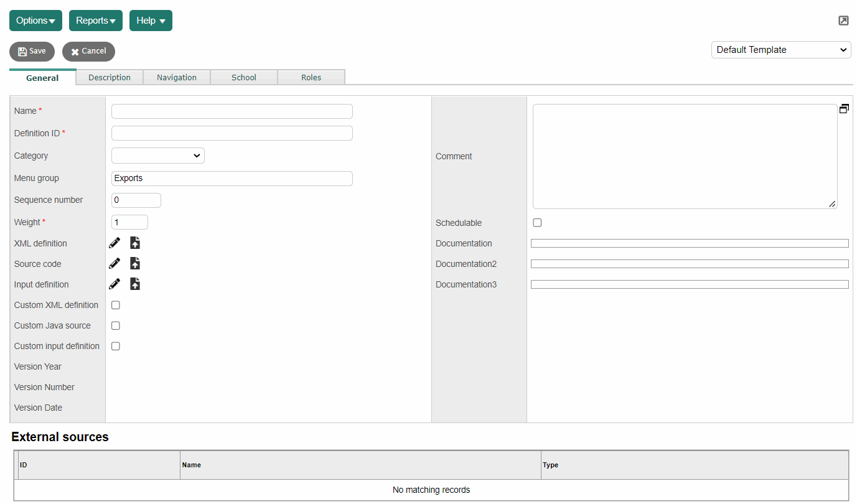
Task: Open the Reports menu
Action: point(95,21)
